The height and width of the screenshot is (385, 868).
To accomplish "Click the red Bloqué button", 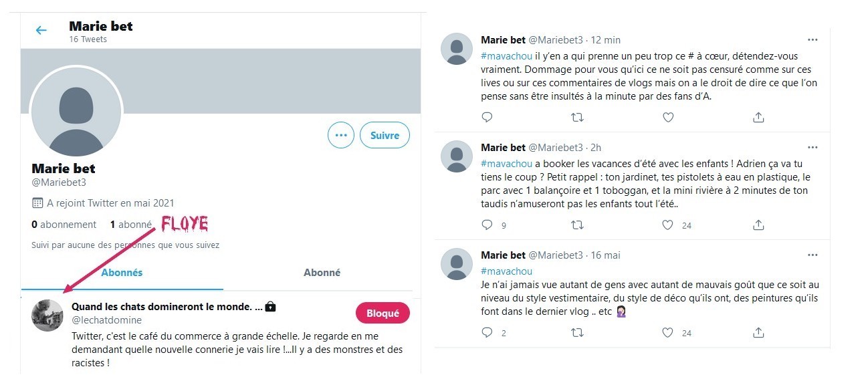I will tap(383, 313).
